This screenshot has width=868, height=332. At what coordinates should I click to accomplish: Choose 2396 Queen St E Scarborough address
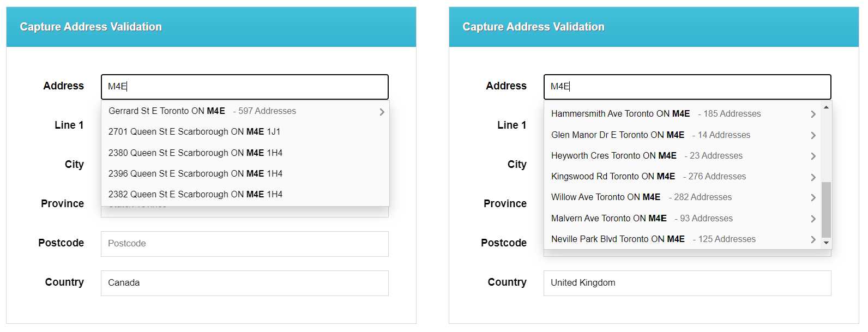click(x=245, y=174)
